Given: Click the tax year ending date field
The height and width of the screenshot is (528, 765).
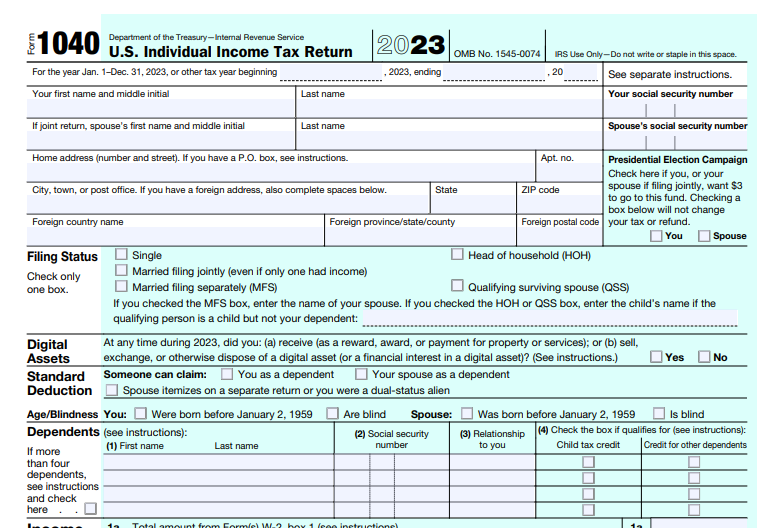Looking at the screenshot, I should pyautogui.click(x=494, y=73).
